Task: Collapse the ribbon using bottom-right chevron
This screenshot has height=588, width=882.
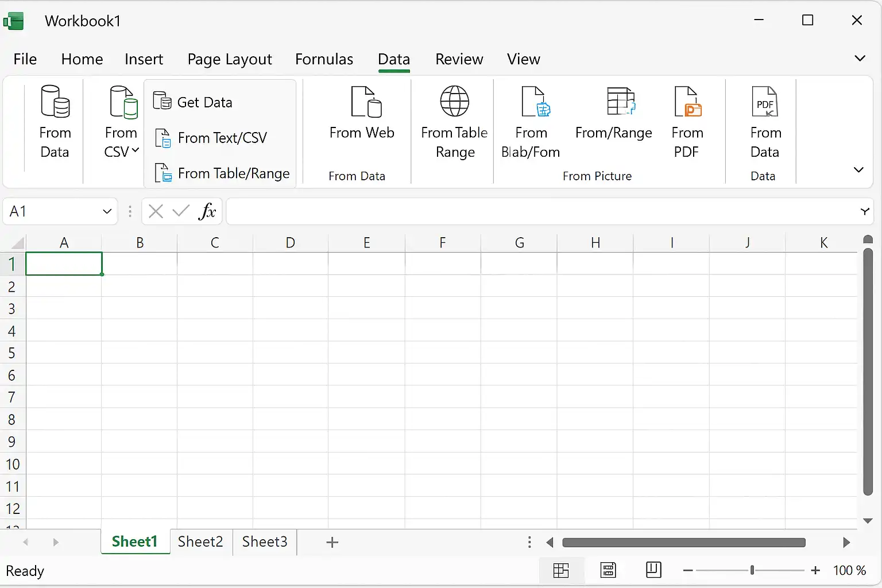Action: pos(858,169)
